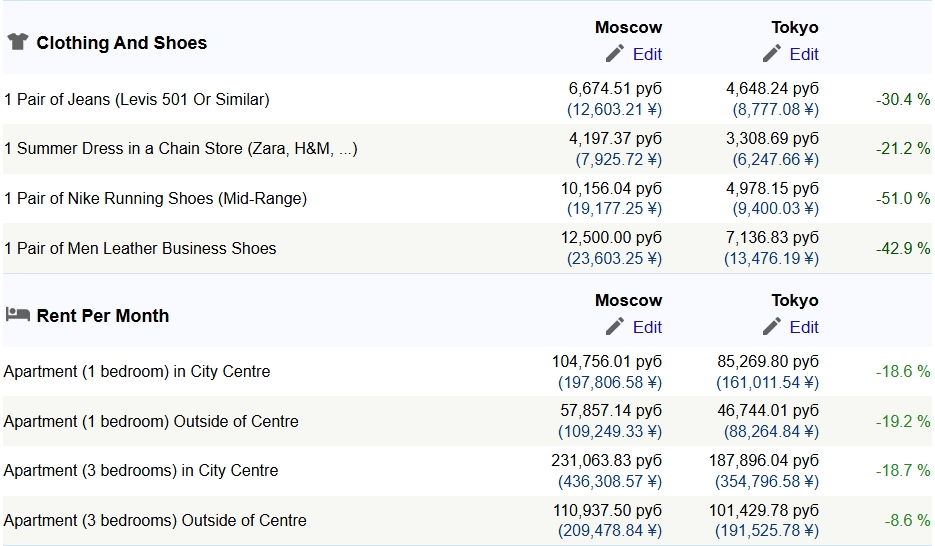Click yen amount (191,525.78 ¥)
935x546 pixels.
[x=767, y=531]
